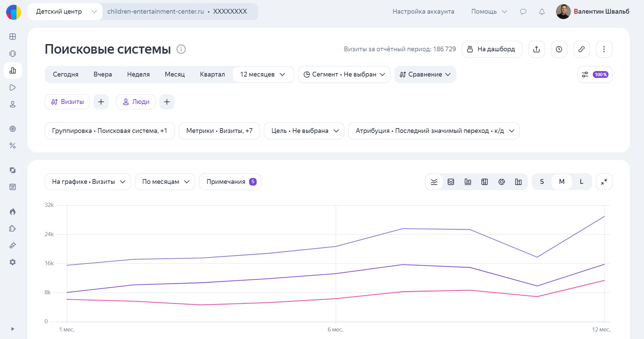
Task: Open the Группировка · Поисковая система button
Action: click(x=110, y=131)
